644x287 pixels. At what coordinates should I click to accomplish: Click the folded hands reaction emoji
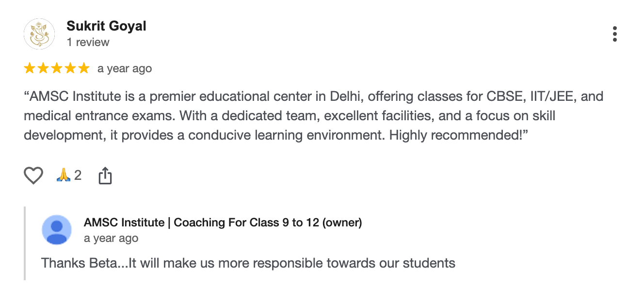[x=64, y=175]
